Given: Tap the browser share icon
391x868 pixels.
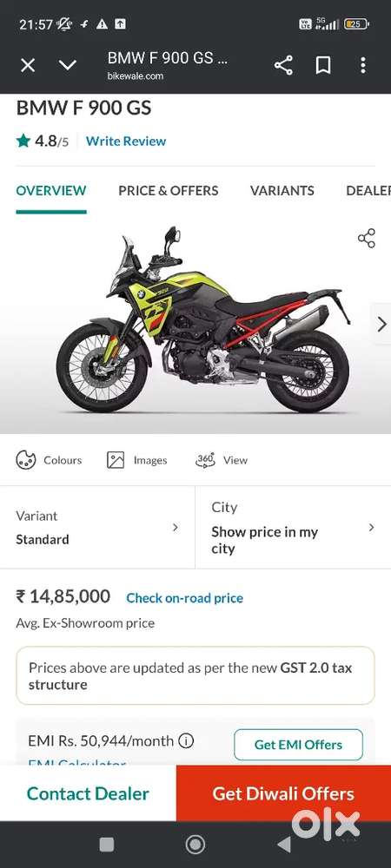Looking at the screenshot, I should pos(283,66).
